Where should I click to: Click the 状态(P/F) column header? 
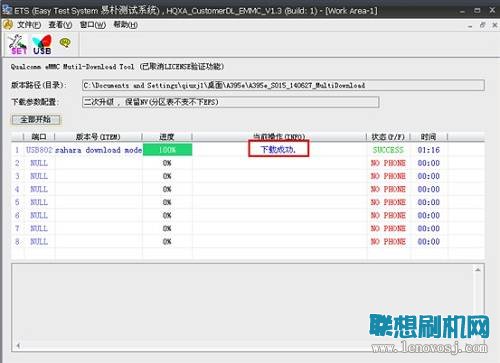coord(388,137)
